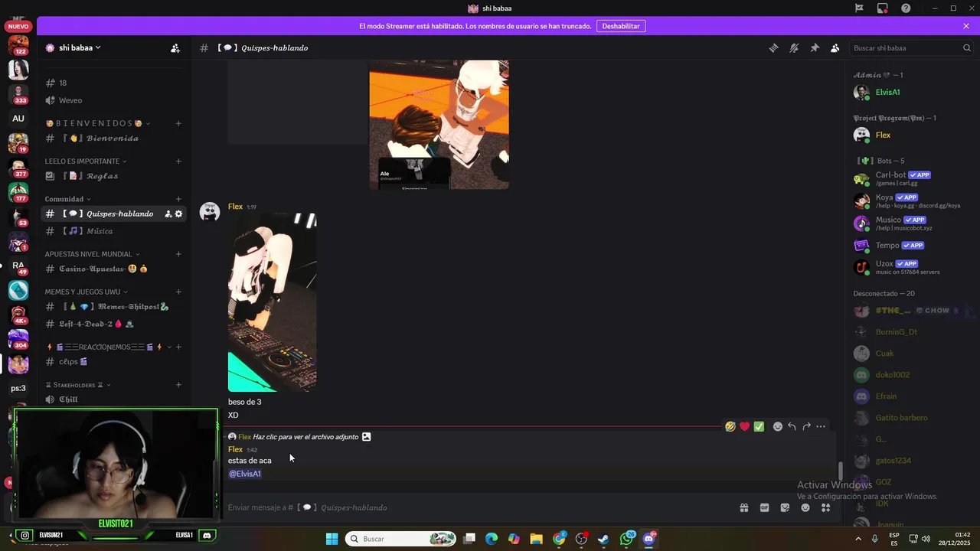980x551 pixels.
Task: Add channel to MEMES Y JUEGOS UWU category
Action: pos(178,292)
